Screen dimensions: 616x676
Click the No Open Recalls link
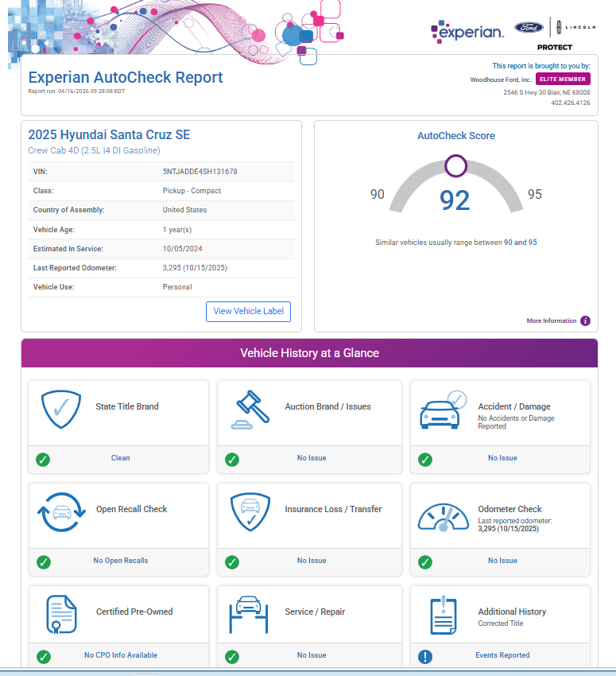(121, 561)
